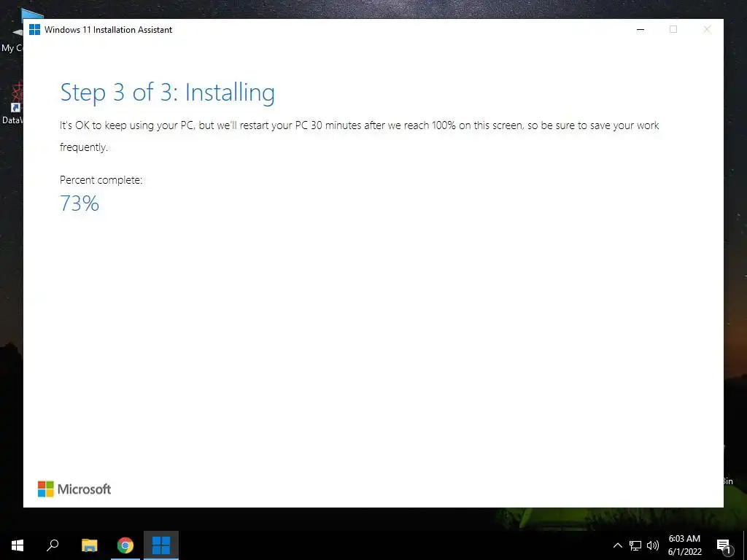Image resolution: width=747 pixels, height=560 pixels.
Task: Open taskbar search magnifier
Action: [53, 545]
